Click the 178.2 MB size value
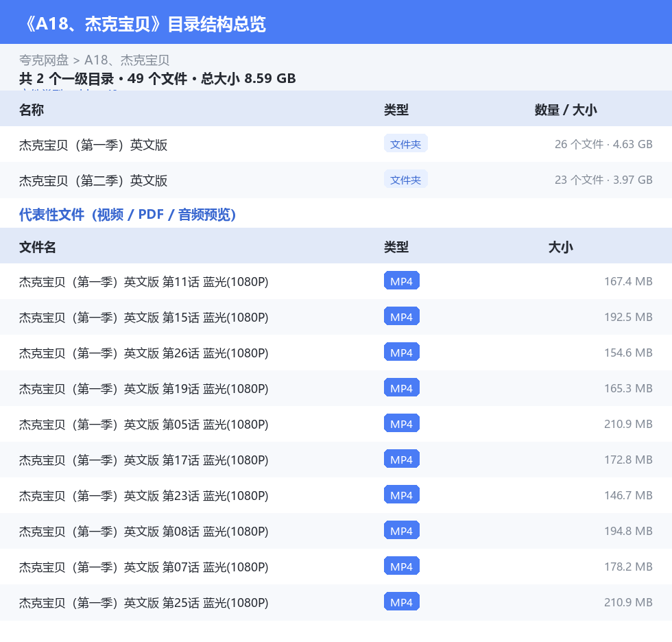 click(x=628, y=566)
